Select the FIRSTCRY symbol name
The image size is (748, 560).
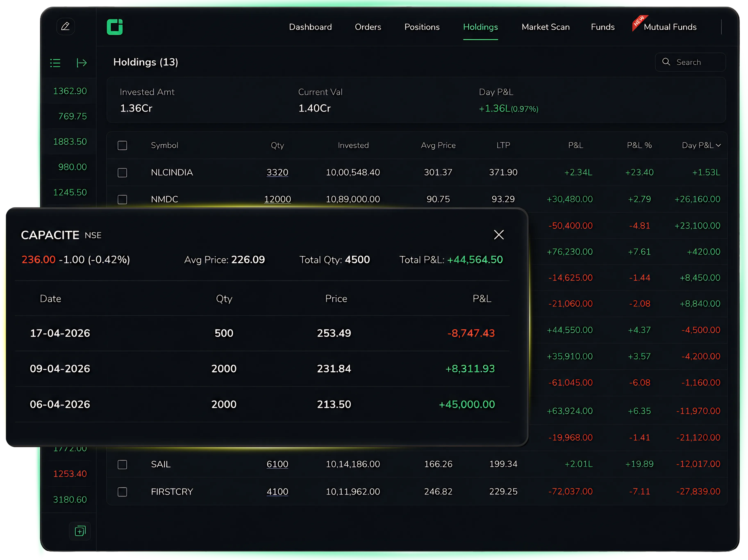tap(172, 491)
